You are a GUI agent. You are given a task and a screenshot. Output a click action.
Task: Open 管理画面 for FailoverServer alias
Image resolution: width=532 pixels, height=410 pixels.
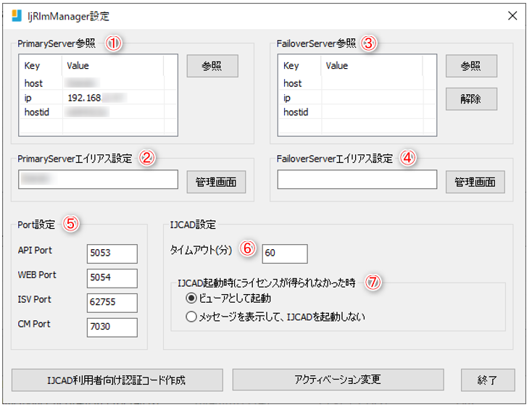pos(475,182)
